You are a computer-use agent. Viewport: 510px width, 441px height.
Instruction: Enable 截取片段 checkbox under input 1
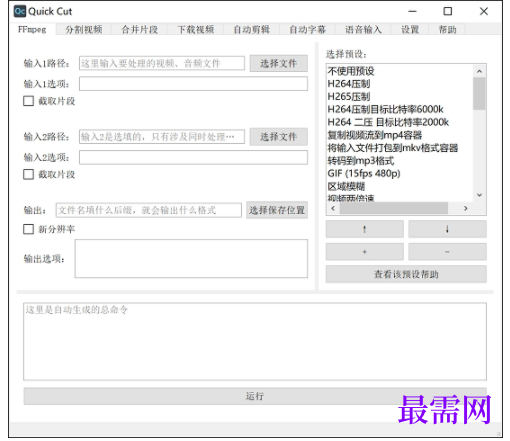tap(29, 101)
